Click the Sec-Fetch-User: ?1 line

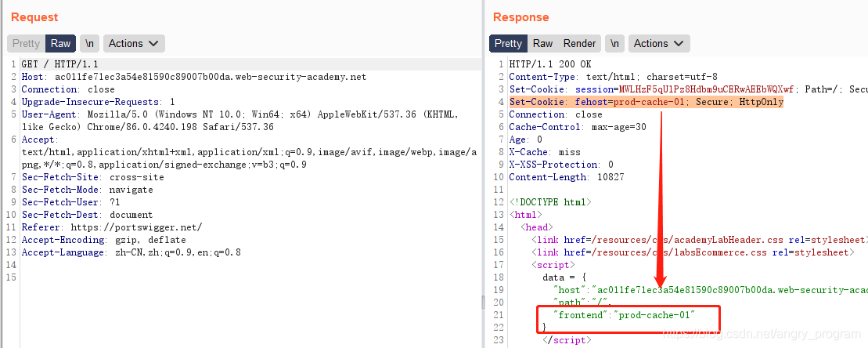click(71, 202)
